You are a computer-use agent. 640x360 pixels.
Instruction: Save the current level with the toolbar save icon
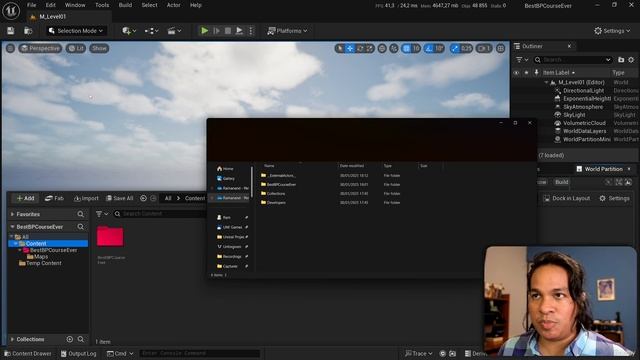[x=11, y=31]
